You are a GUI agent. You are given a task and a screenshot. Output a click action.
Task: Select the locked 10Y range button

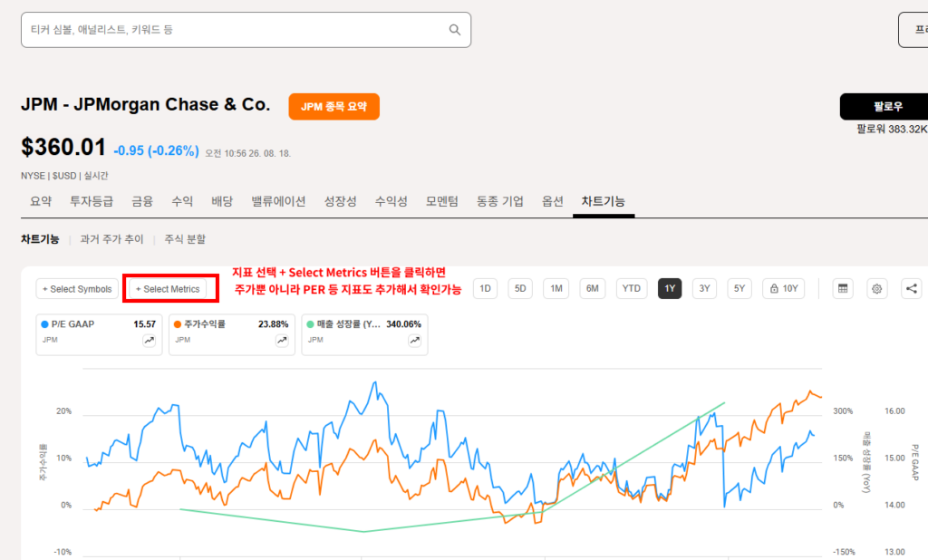(x=784, y=288)
